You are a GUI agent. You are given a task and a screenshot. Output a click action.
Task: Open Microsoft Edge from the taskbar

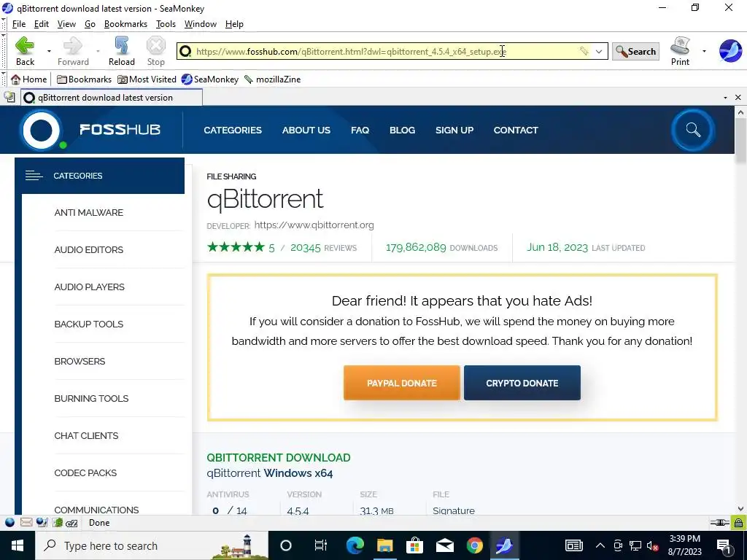[355, 545]
